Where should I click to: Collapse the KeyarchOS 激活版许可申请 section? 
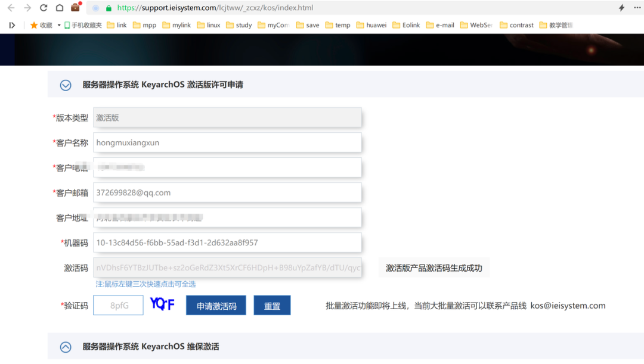click(66, 85)
